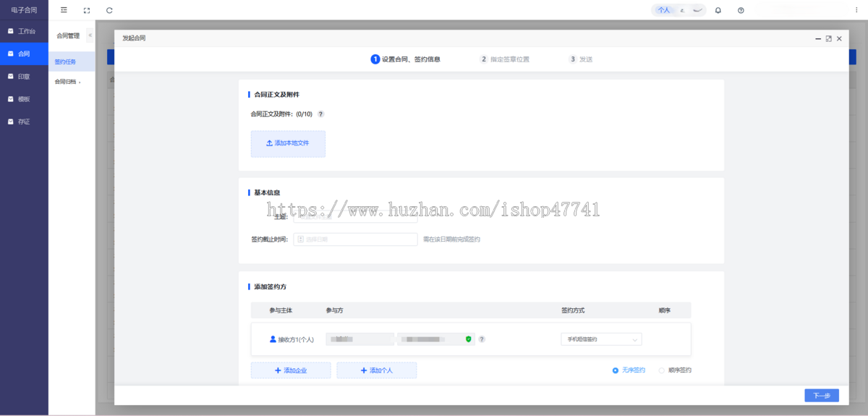Click the 参与方 column header
Image resolution: width=868 pixels, height=416 pixels.
(334, 310)
